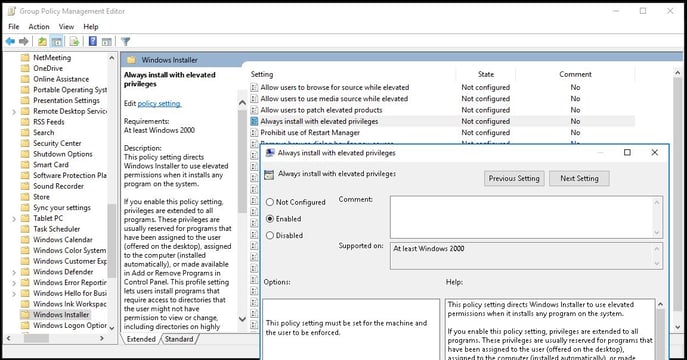
Task: Expand the Windows Error Reporting tree node
Action: point(14,283)
